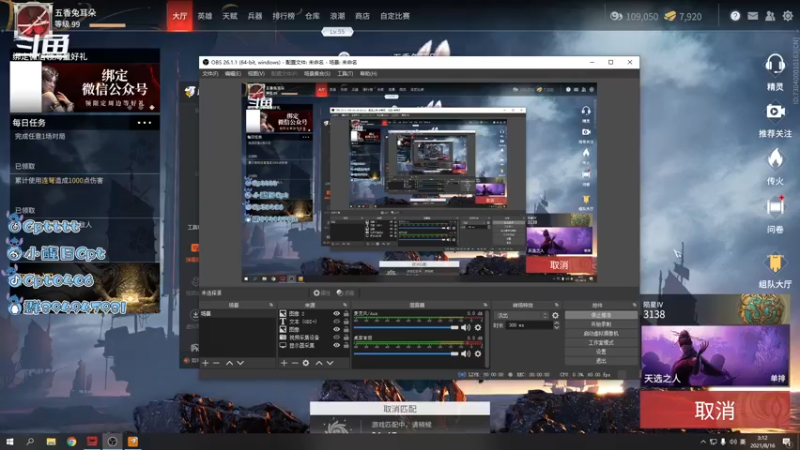The height and width of the screenshot is (450, 800).
Task: Mute the 桌面音频 audio channel
Action: (x=466, y=354)
